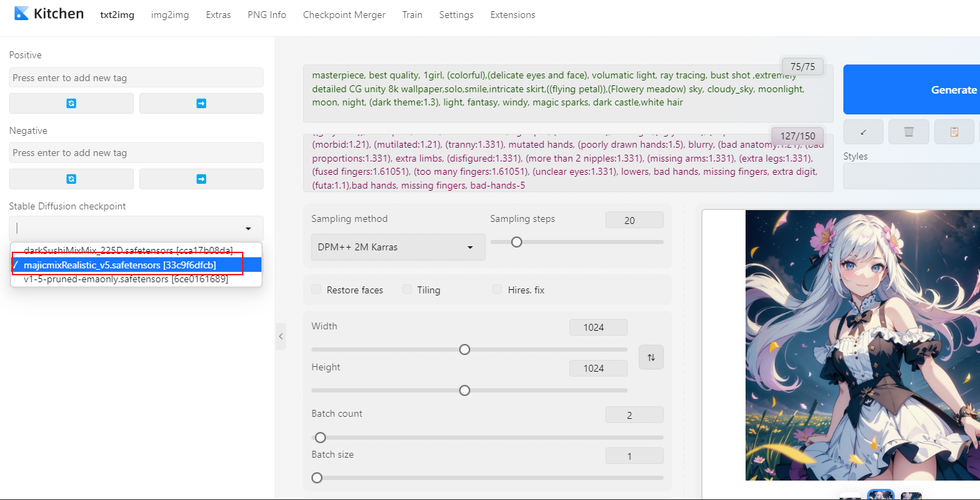Click the Width value box 1024
This screenshot has width=980, height=500.
coord(598,327)
